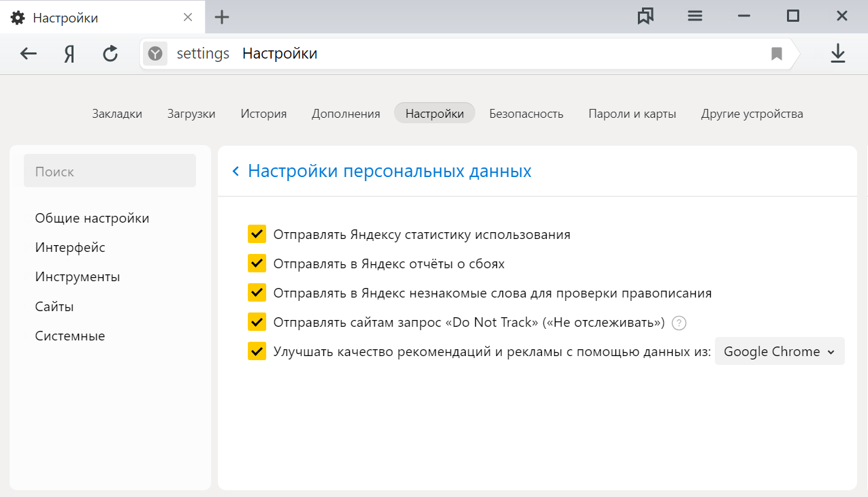This screenshot has height=497, width=868.
Task: Maximize the browser window
Action: [x=793, y=16]
